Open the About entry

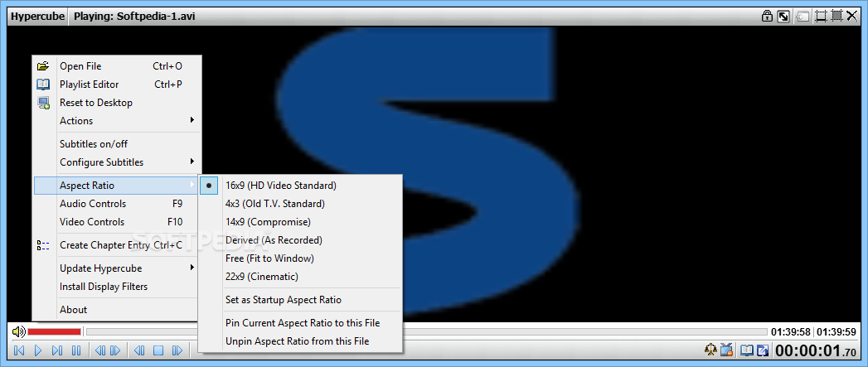pyautogui.click(x=116, y=310)
